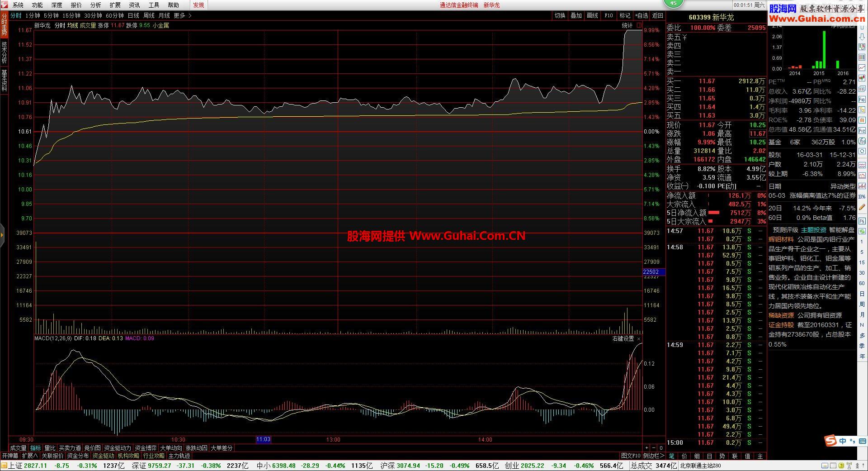The height and width of the screenshot is (471, 868).
Task: Open the checklist table icon in the right toolbar
Action: tap(862, 47)
